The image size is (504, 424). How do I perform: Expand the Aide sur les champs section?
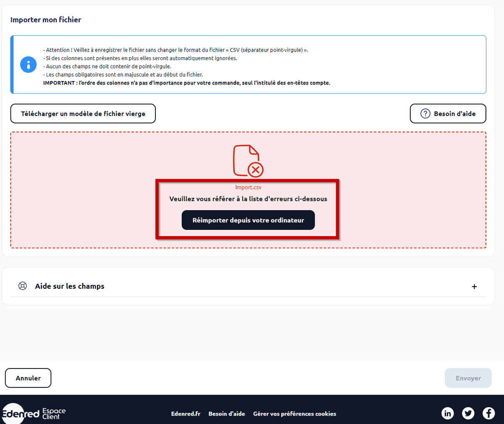pos(474,286)
